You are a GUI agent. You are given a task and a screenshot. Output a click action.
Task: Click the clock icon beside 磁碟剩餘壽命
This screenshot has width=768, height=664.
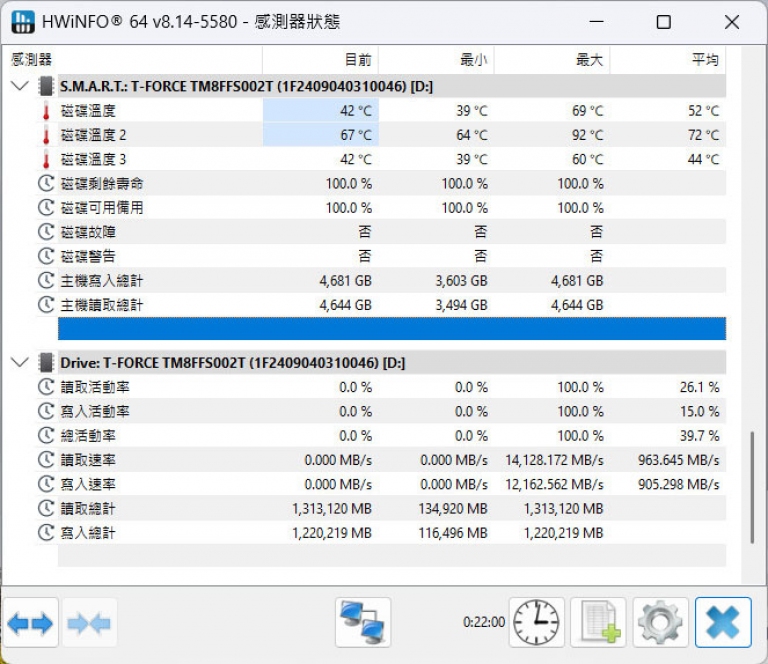pyautogui.click(x=46, y=184)
